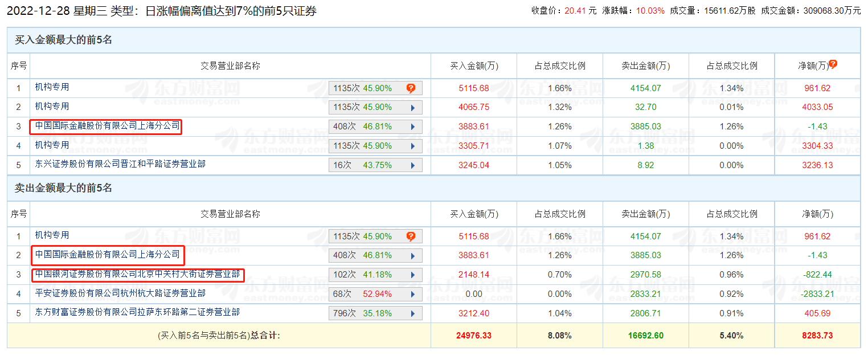Viewport: 868px width, 355px height.
Task: Expand arrow for 机构专用 in buy table row 4
Action: click(412, 146)
